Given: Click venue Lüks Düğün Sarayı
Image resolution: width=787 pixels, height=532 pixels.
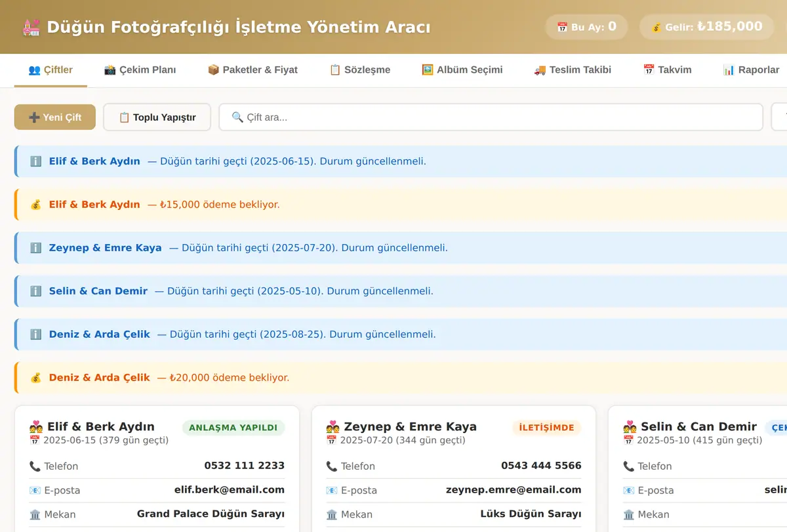Looking at the screenshot, I should click(x=531, y=514).
